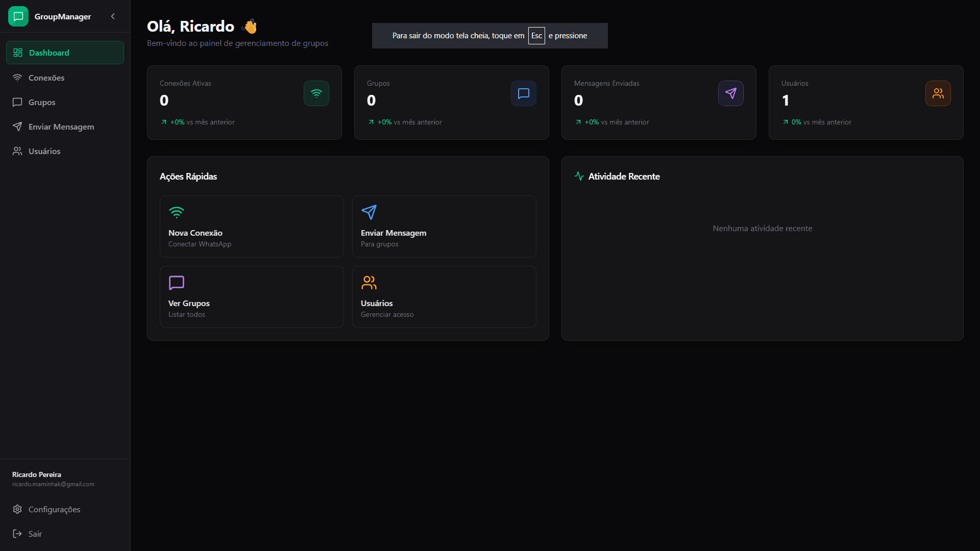
Task: Click the ricardo.maminhak@gmail.com email text
Action: click(53, 484)
